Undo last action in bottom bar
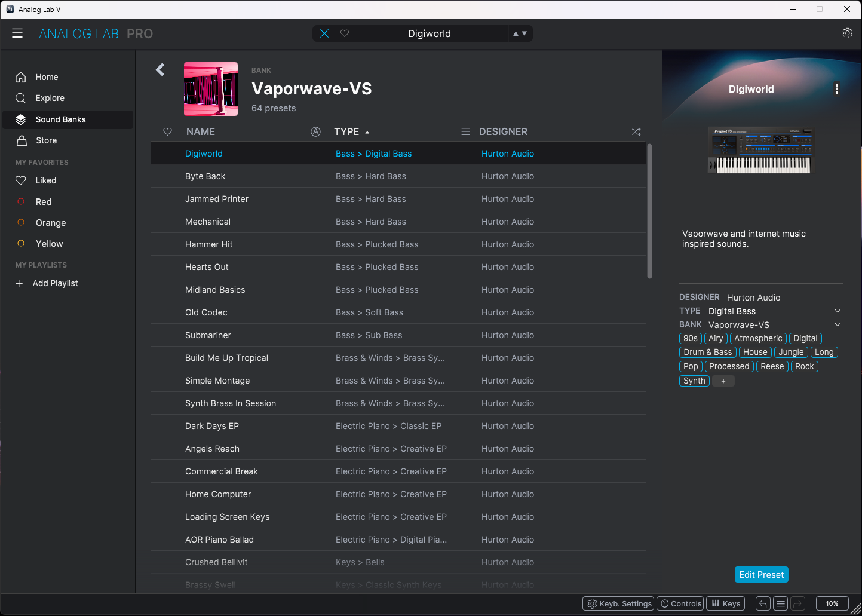 tap(763, 603)
